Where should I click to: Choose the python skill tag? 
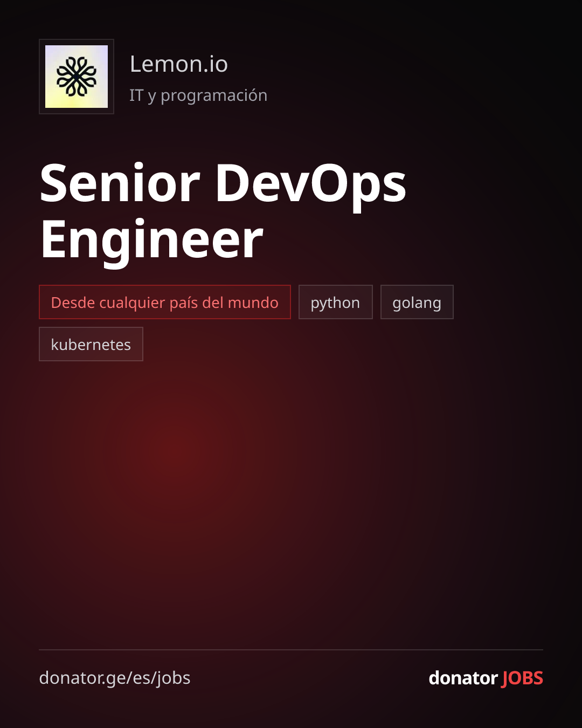coord(336,302)
